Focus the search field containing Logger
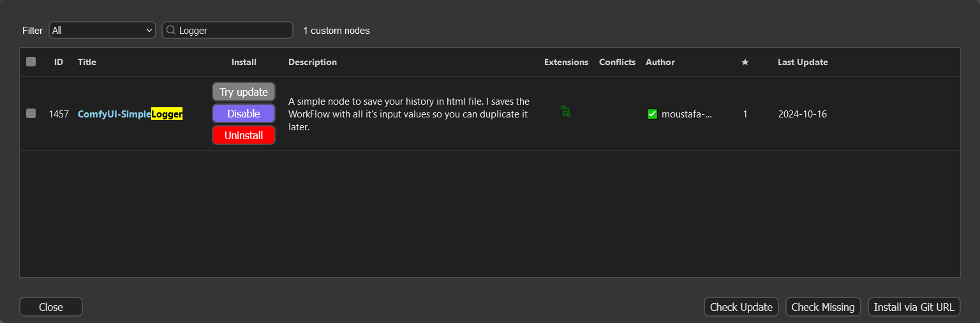Screen dimensions: 980x323 (x=227, y=30)
